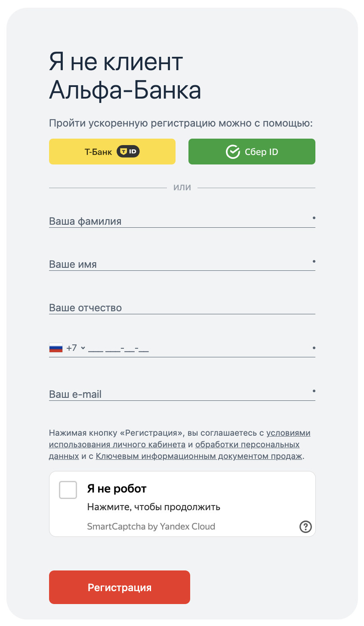
Task: Click into the "Ваше имя" field
Action: click(x=181, y=264)
